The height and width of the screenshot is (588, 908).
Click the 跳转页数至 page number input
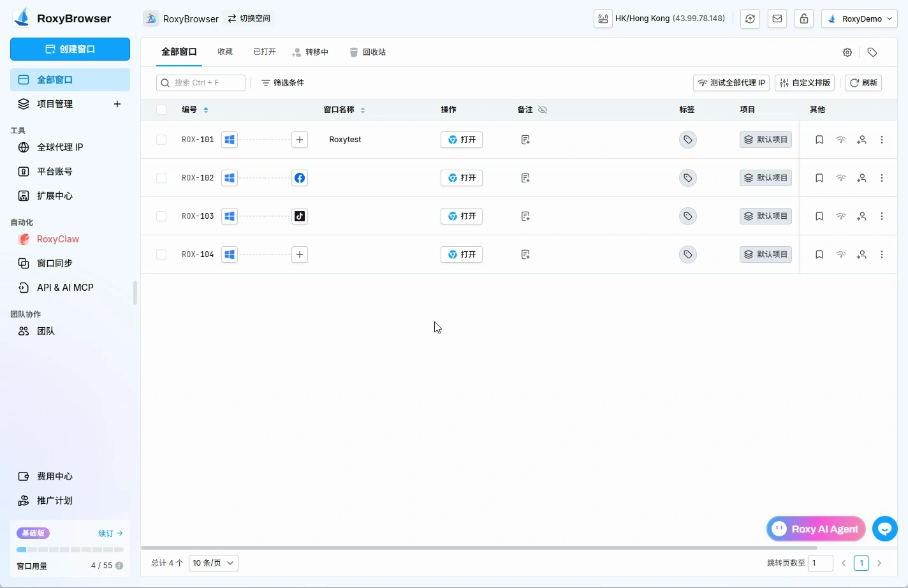pos(821,563)
